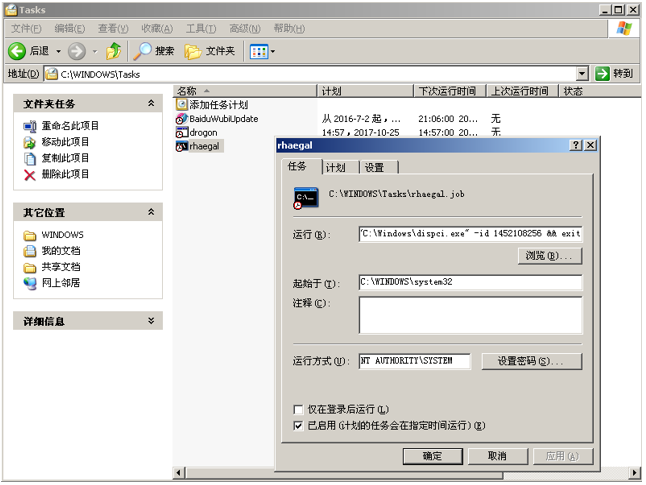Click the OK (确定) button
646x485 pixels.
433,456
